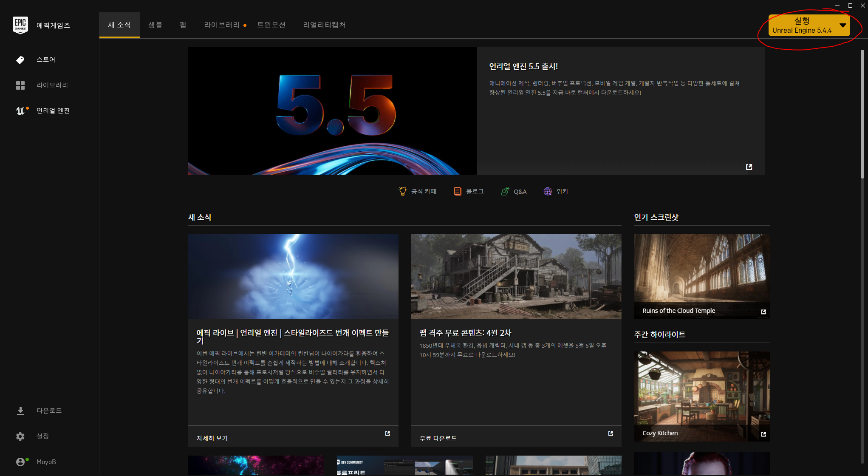Open the 리얼리티캡처 tab
The image size is (868, 476).
click(x=324, y=25)
